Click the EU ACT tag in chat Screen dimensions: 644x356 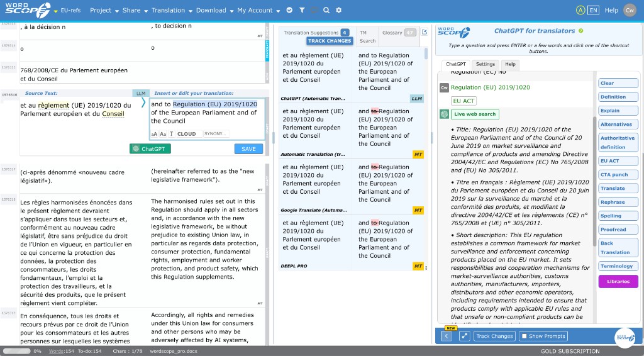tap(464, 101)
